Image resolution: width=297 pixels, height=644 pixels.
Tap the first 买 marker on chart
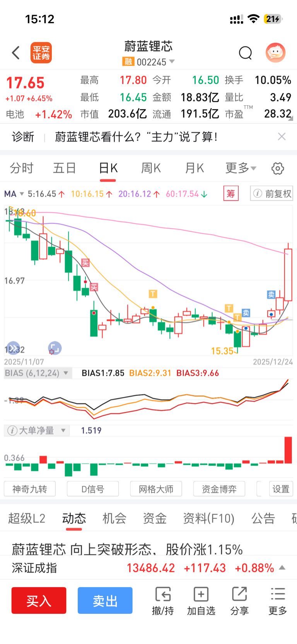86,263
